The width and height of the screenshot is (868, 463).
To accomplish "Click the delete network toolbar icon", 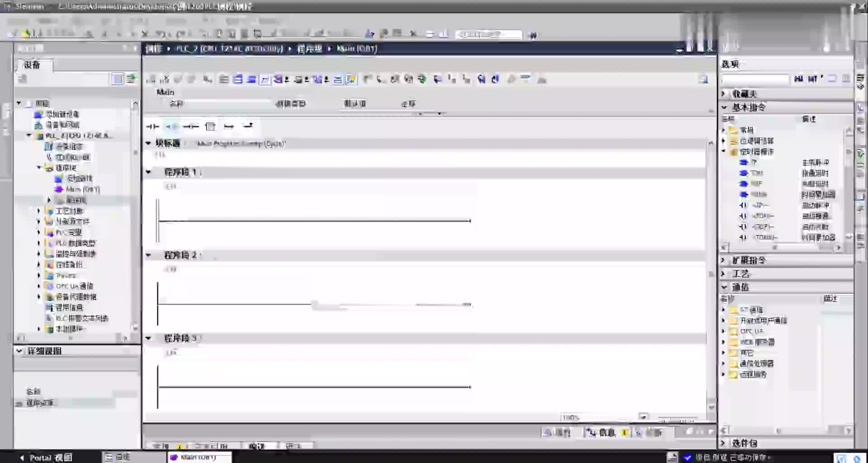I will [x=165, y=80].
